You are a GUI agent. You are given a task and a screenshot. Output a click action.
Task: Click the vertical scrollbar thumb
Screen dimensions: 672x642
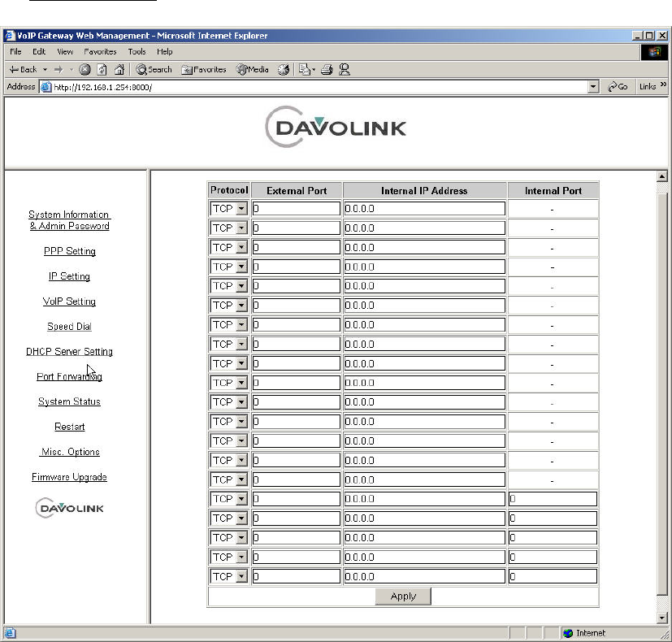(x=661, y=393)
